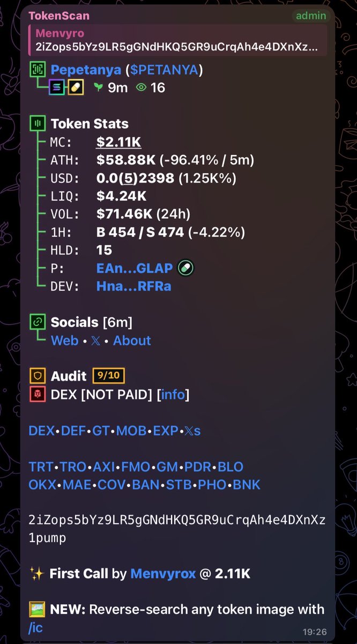Open the OKX link
Screen dimensions: 357x644
click(x=42, y=485)
